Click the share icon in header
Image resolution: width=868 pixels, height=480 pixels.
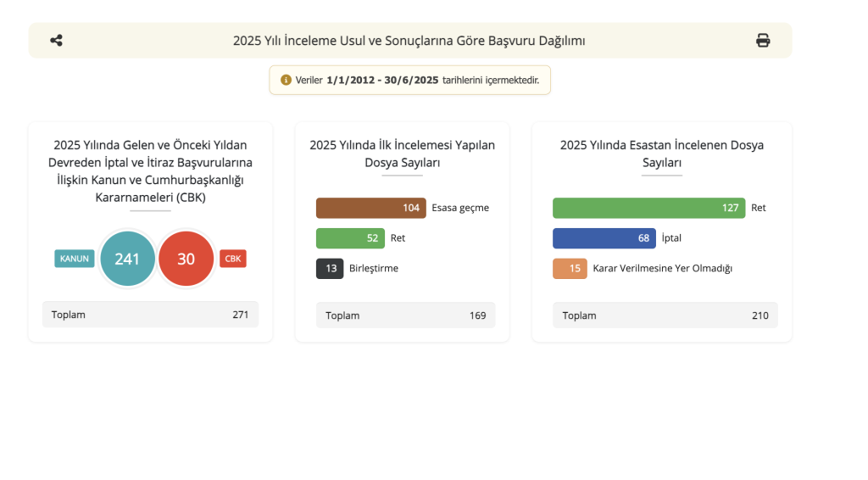(x=56, y=40)
